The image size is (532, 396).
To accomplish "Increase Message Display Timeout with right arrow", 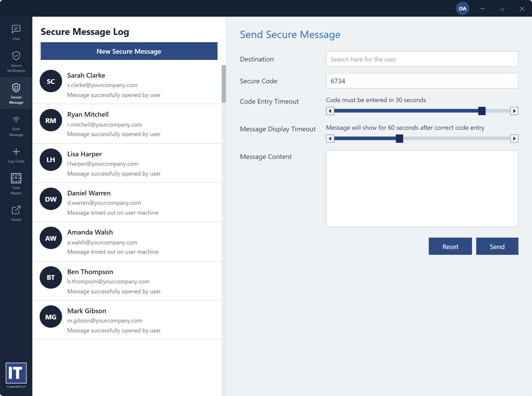I will (514, 139).
